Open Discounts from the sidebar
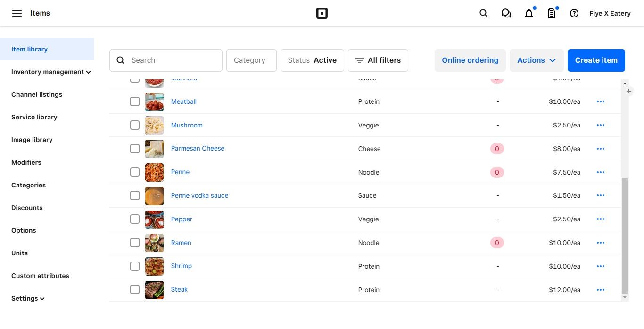 tap(27, 208)
